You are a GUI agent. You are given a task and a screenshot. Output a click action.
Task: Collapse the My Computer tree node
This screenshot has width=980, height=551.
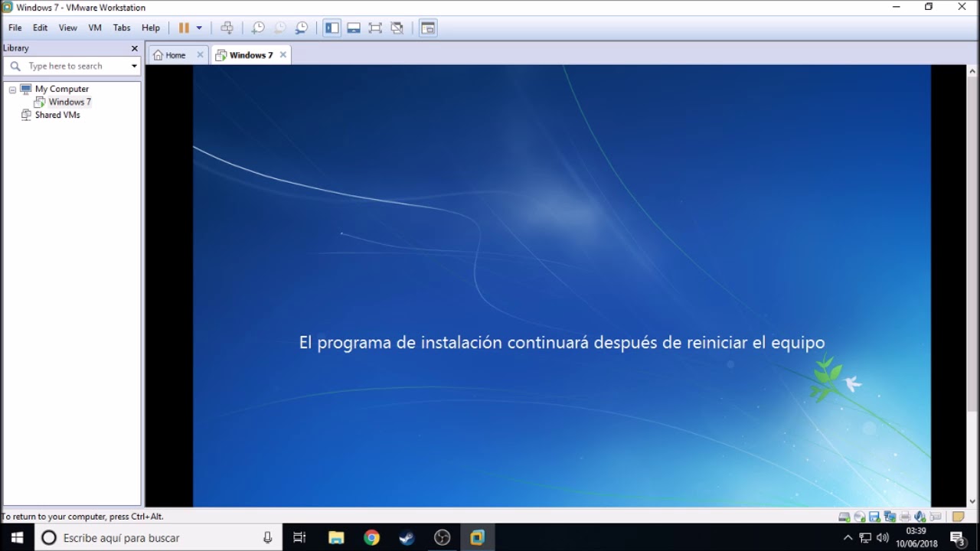pyautogui.click(x=12, y=90)
